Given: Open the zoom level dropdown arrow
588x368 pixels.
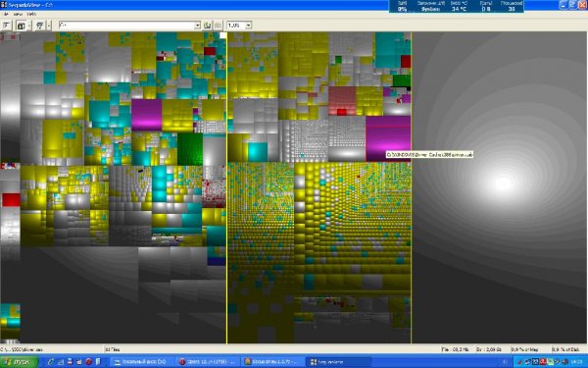Looking at the screenshot, I should [x=249, y=26].
